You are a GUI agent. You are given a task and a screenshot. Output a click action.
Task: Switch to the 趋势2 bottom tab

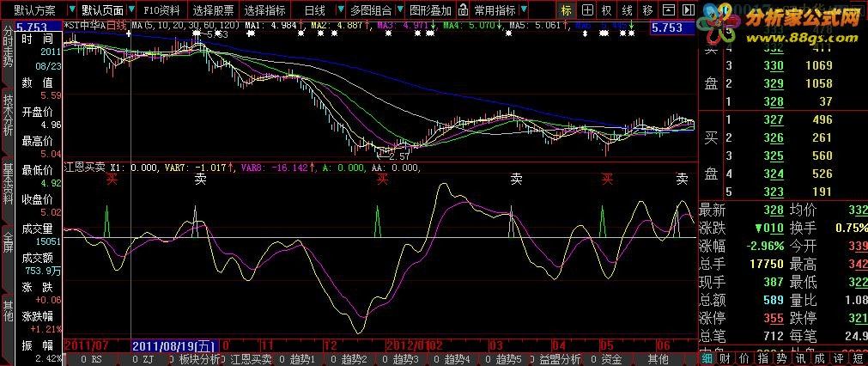tap(349, 359)
